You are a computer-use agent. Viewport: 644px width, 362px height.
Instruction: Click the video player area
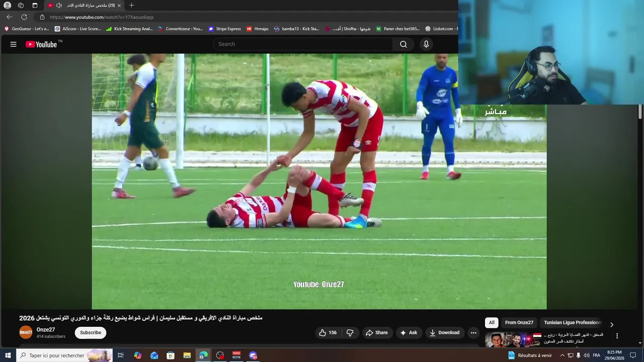pos(319,182)
